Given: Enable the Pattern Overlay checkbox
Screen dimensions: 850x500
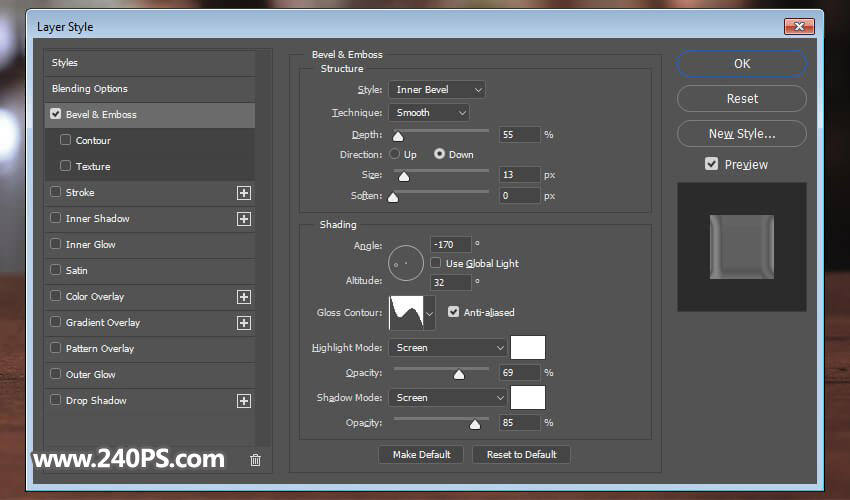Looking at the screenshot, I should point(55,348).
